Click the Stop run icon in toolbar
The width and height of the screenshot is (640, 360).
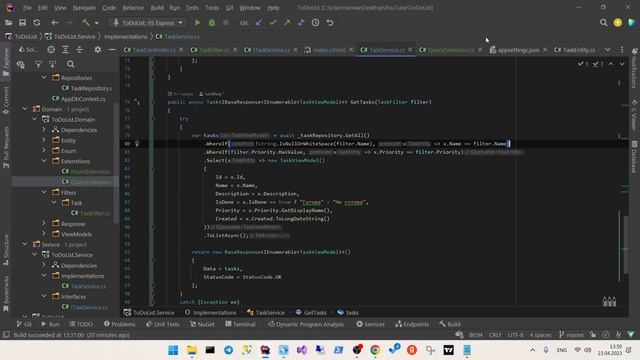tap(226, 23)
